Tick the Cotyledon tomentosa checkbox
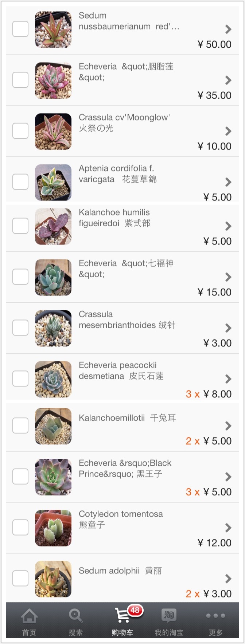245x644 pixels. pyautogui.click(x=20, y=527)
